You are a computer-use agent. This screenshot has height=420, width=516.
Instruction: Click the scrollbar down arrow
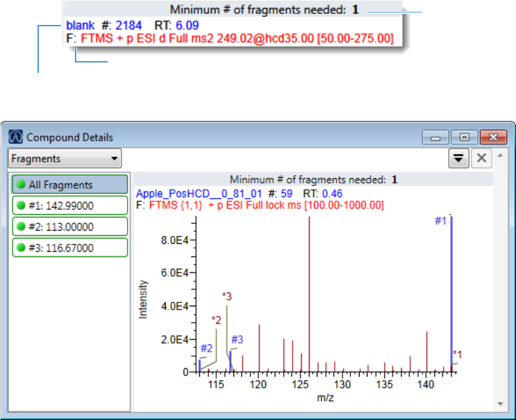[500, 404]
